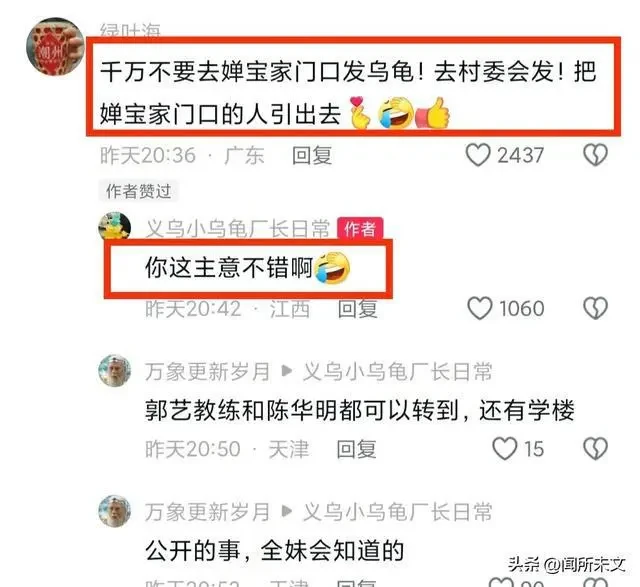Image resolution: width=640 pixels, height=587 pixels.
Task: Reply to the 昨天20:42 江西 comment
Action: tap(357, 309)
